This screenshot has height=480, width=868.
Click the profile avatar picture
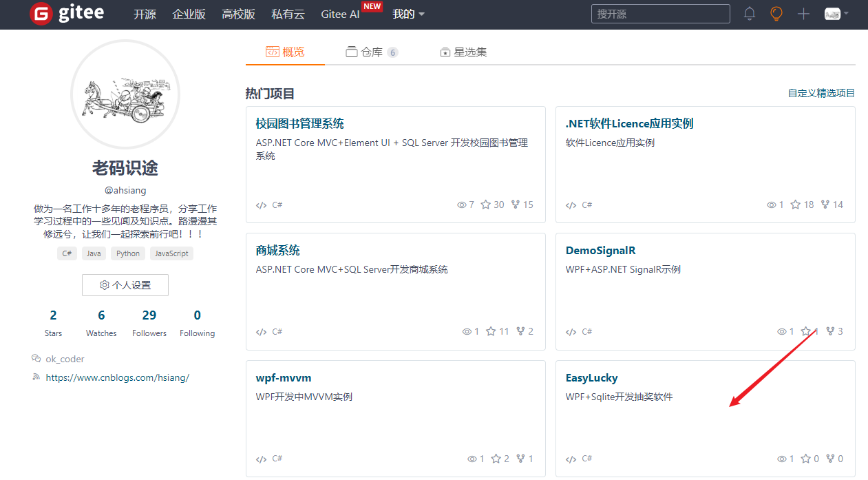(125, 94)
